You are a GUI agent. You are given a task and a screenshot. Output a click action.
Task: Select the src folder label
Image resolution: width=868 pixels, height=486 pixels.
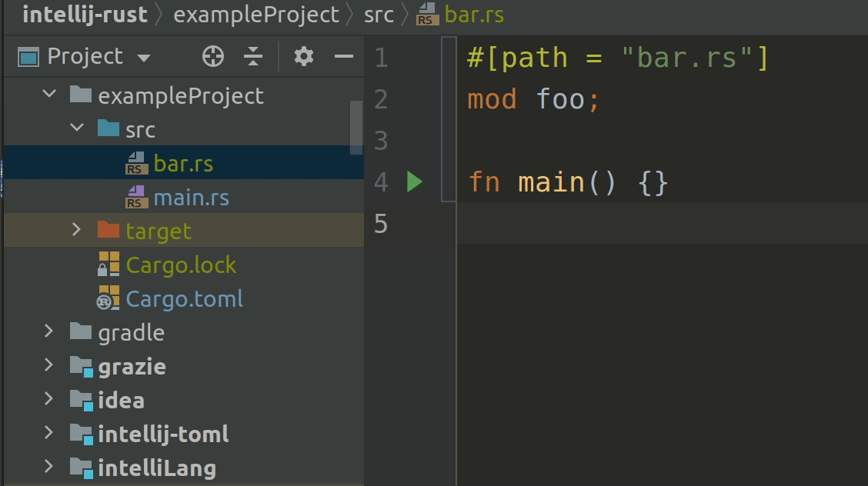(141, 131)
